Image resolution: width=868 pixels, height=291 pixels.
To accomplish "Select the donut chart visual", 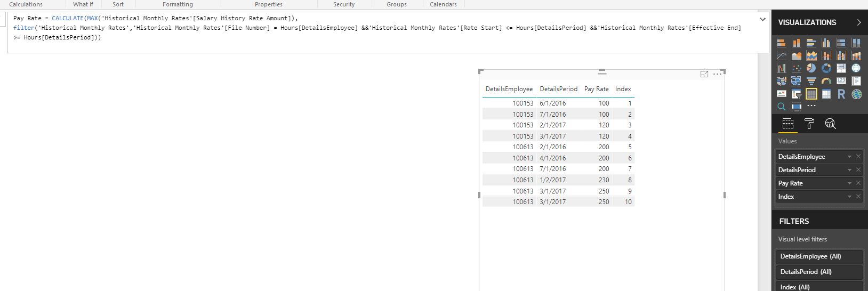I will (826, 68).
